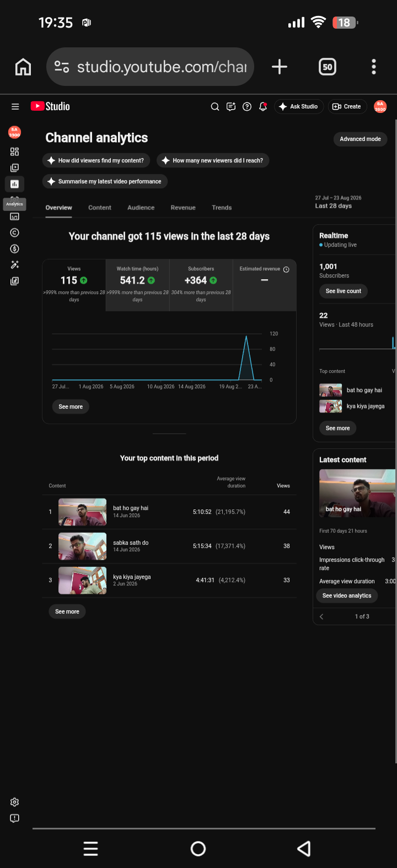Open the help question mark icon
This screenshot has height=868, width=397.
click(x=247, y=107)
